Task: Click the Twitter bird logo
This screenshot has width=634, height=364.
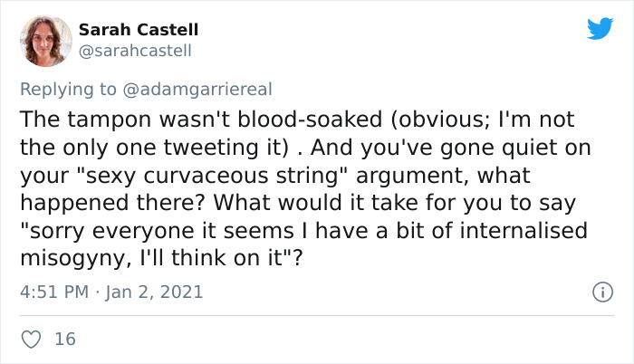Action: [600, 29]
